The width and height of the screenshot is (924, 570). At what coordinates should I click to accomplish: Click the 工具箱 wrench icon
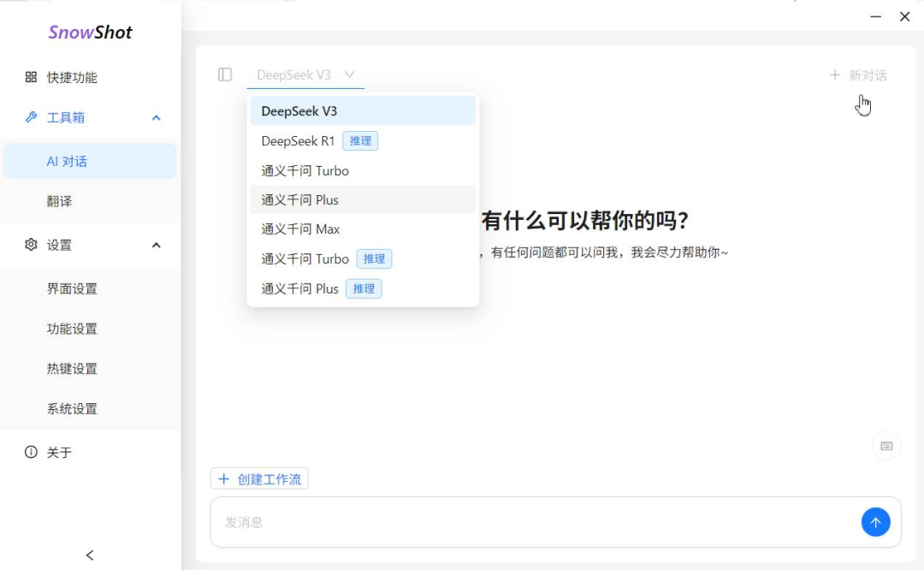pos(31,117)
